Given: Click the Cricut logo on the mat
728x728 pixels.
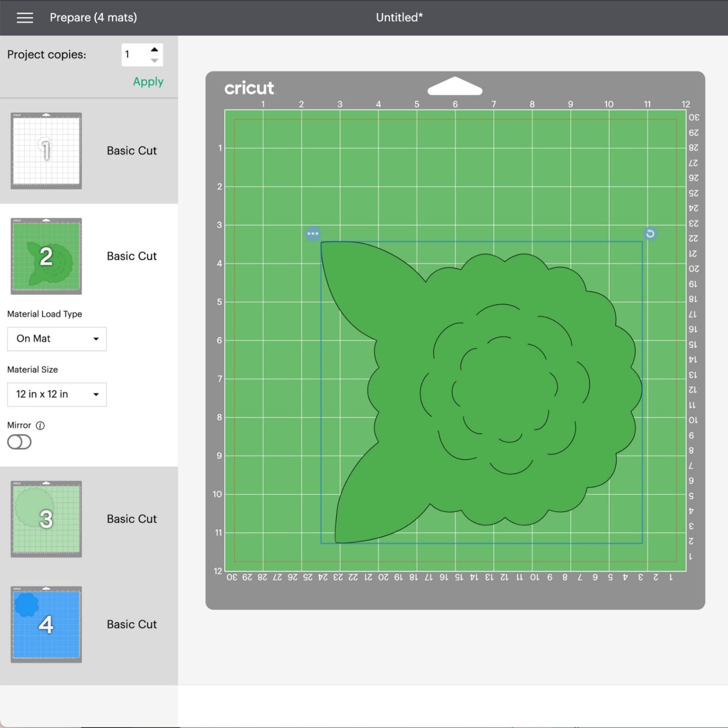Looking at the screenshot, I should tap(249, 88).
